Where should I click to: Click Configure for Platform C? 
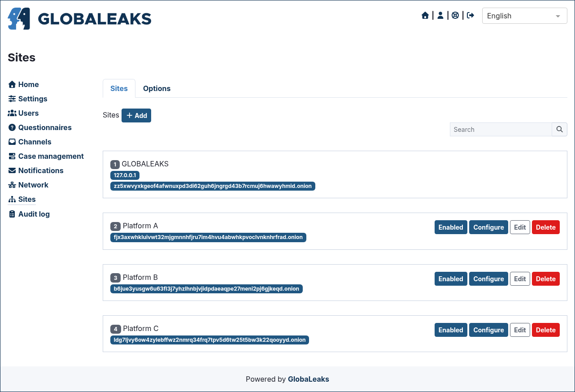click(488, 330)
